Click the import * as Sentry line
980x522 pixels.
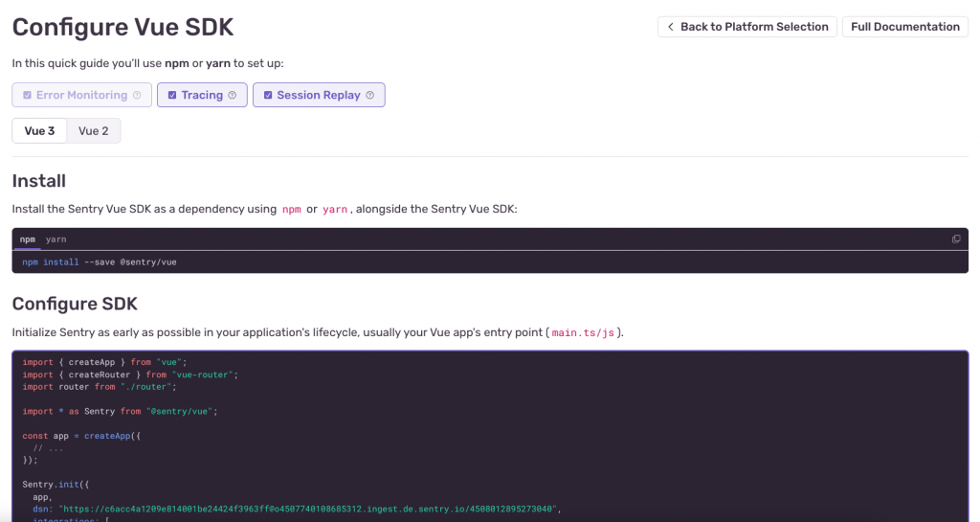(x=120, y=411)
